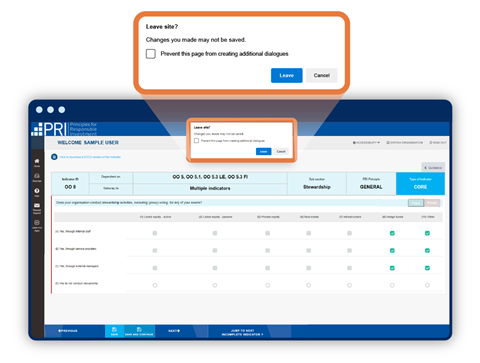Click the 'Yes, through internal staff' row label
Viewport: 480px width, 363px height.
[x=73, y=231]
